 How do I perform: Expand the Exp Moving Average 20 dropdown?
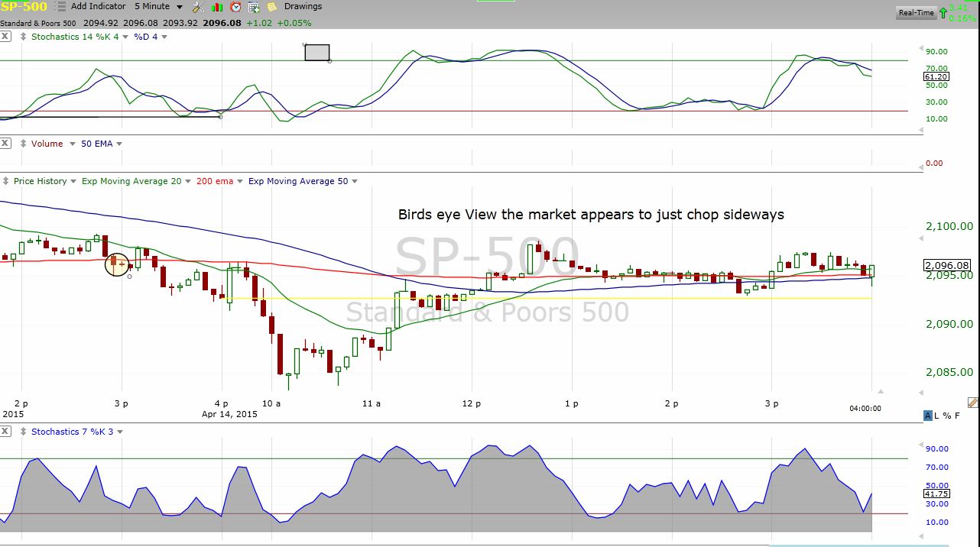coord(188,182)
